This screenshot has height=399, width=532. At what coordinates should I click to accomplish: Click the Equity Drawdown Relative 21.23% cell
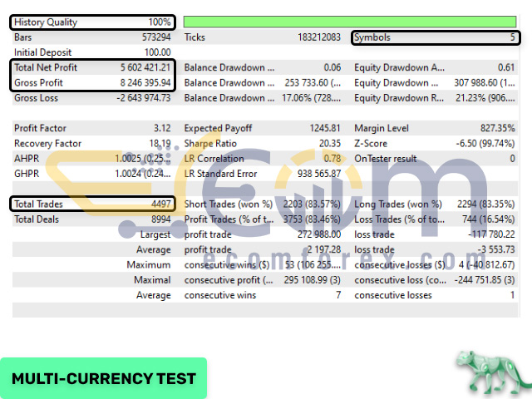485,98
